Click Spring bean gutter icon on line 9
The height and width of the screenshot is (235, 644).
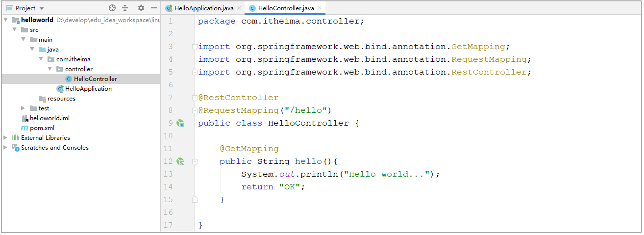pyautogui.click(x=180, y=123)
